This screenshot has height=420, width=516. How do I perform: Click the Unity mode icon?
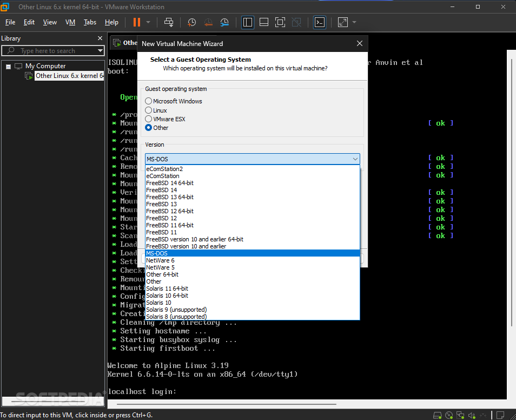[296, 22]
